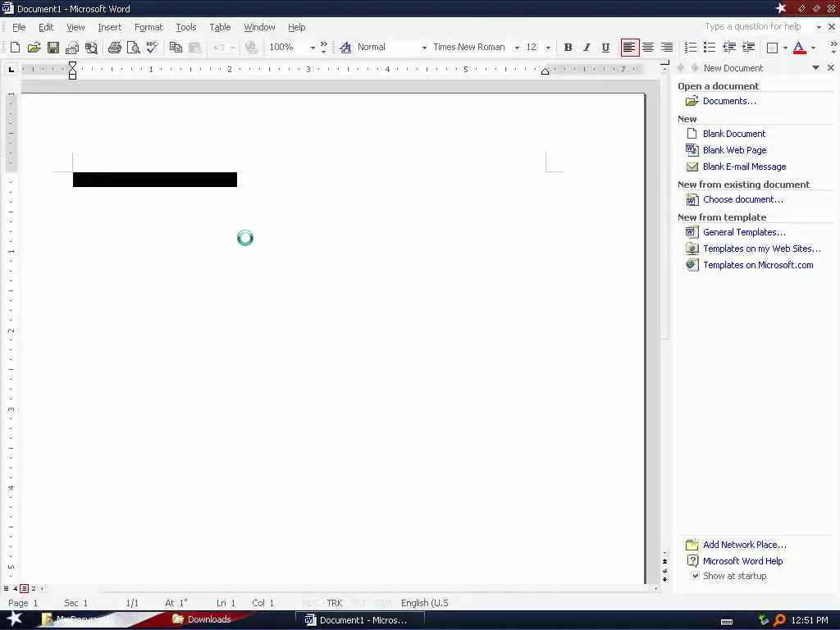Click Templates on Microsoft.com link
The image size is (840, 630).
(758, 265)
